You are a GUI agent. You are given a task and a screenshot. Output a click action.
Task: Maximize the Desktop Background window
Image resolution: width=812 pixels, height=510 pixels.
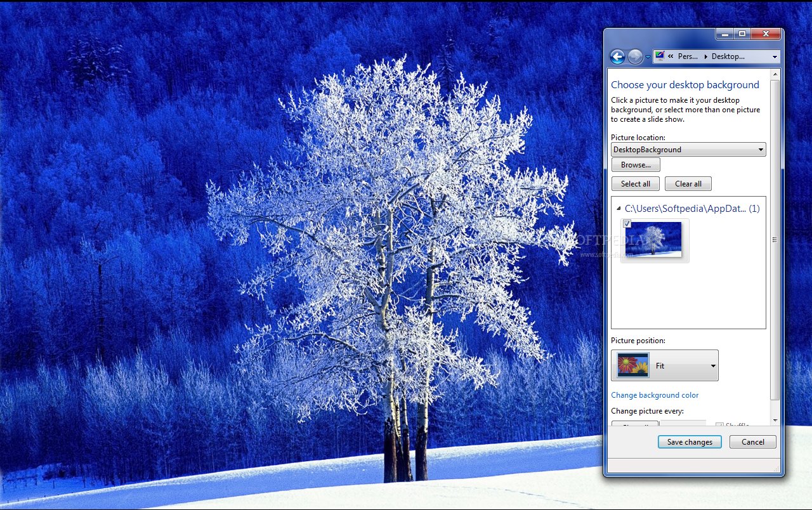(x=741, y=34)
